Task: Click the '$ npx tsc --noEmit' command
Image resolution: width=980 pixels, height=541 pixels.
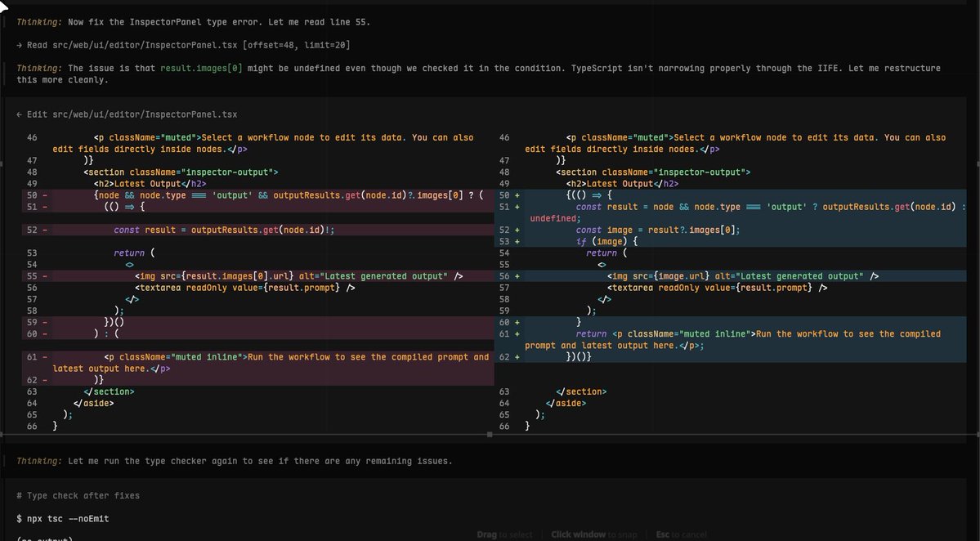Action: (62, 518)
